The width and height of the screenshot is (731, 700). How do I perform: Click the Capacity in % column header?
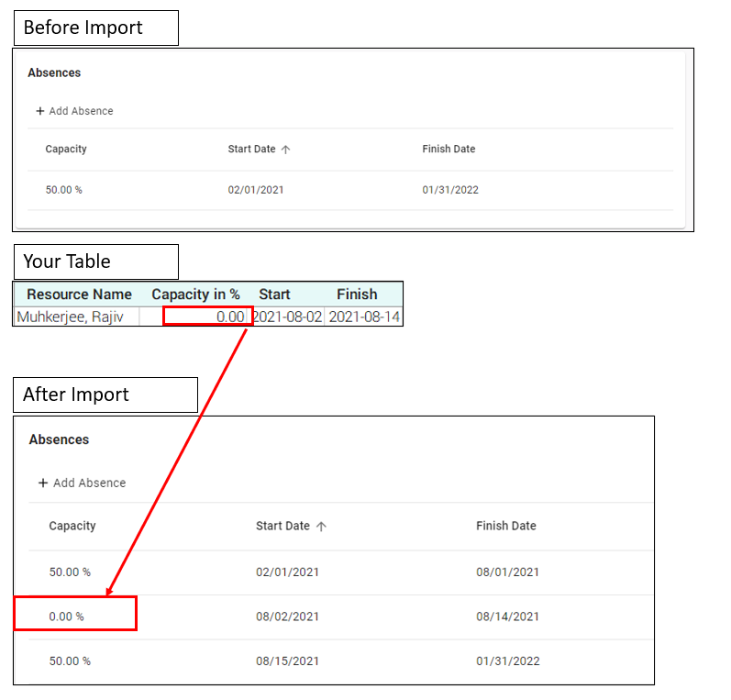click(x=195, y=294)
